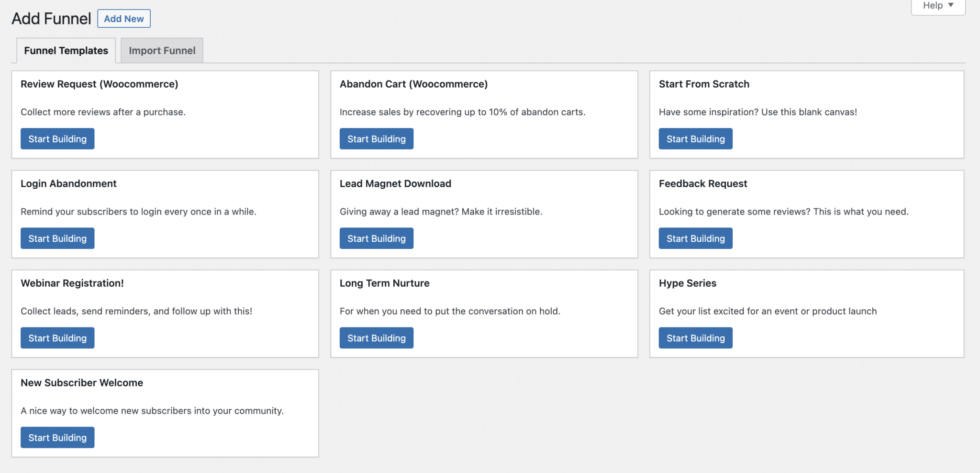This screenshot has width=980, height=473.
Task: Expand the Help dropdown
Action: click(937, 6)
